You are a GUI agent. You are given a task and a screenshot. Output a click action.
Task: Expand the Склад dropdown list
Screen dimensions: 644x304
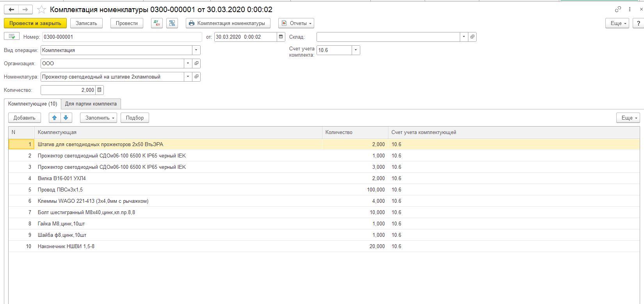coord(464,37)
